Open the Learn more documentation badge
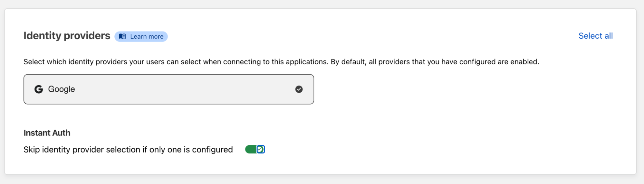 (x=141, y=36)
